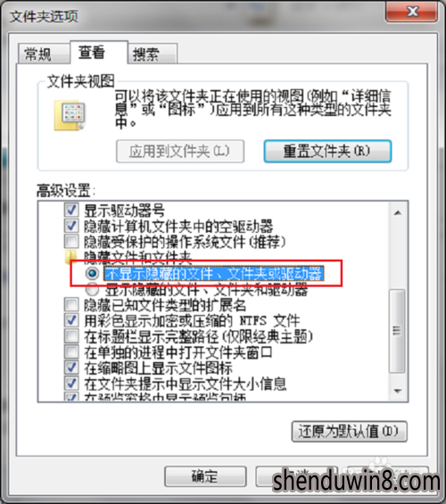Uncheck 显示驱动器号 checkbox
Image resolution: width=446 pixels, height=504 pixels.
pos(71,210)
